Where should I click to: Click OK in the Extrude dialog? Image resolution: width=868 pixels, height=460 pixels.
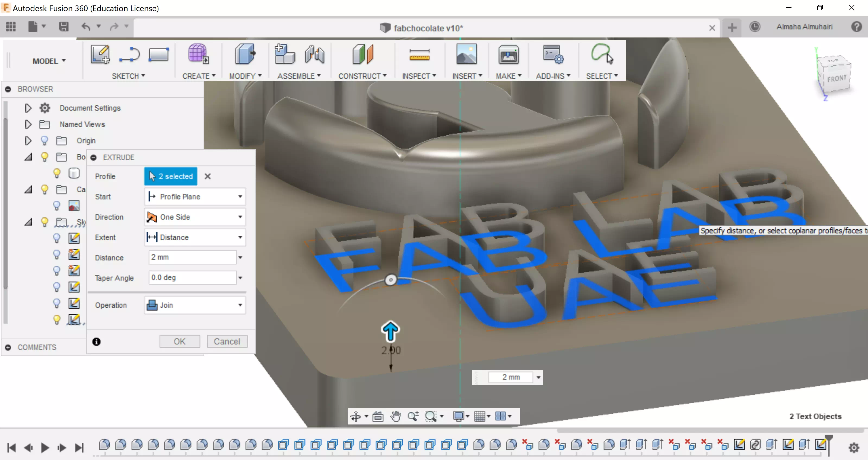click(x=179, y=341)
